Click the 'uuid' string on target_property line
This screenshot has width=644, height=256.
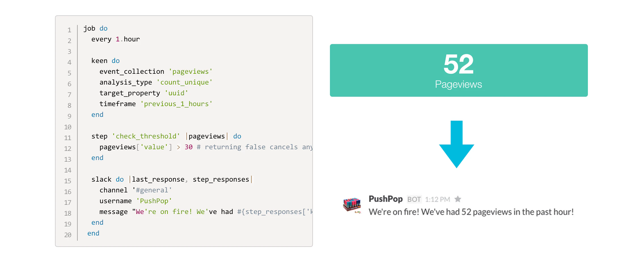(176, 93)
